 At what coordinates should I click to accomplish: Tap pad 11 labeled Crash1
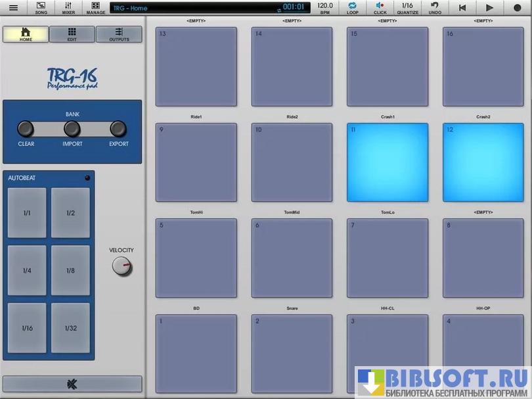coord(388,162)
